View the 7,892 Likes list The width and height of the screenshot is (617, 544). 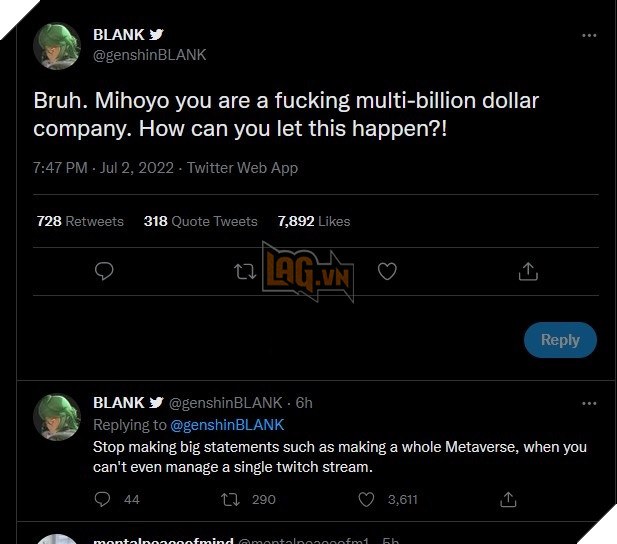(314, 221)
